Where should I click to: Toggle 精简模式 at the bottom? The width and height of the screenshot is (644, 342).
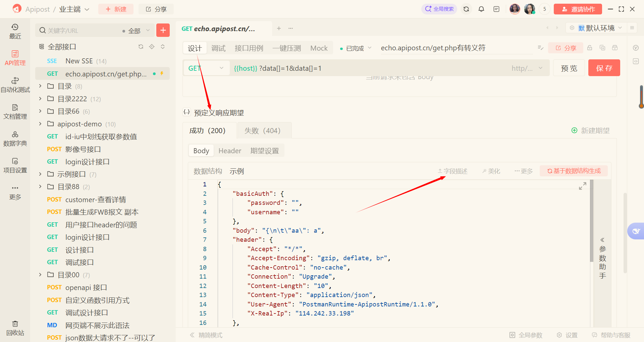[206, 335]
